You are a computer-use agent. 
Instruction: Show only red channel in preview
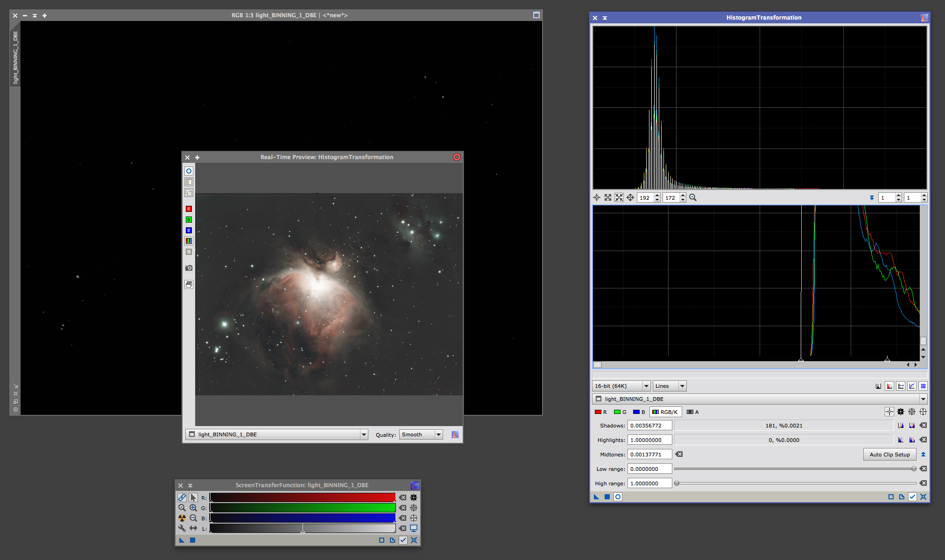tap(189, 209)
